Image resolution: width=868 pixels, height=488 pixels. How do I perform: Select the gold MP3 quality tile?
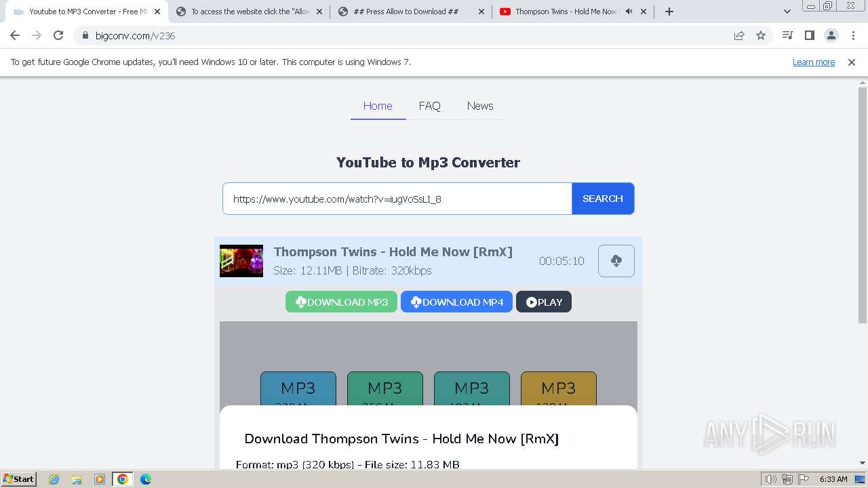(x=559, y=389)
